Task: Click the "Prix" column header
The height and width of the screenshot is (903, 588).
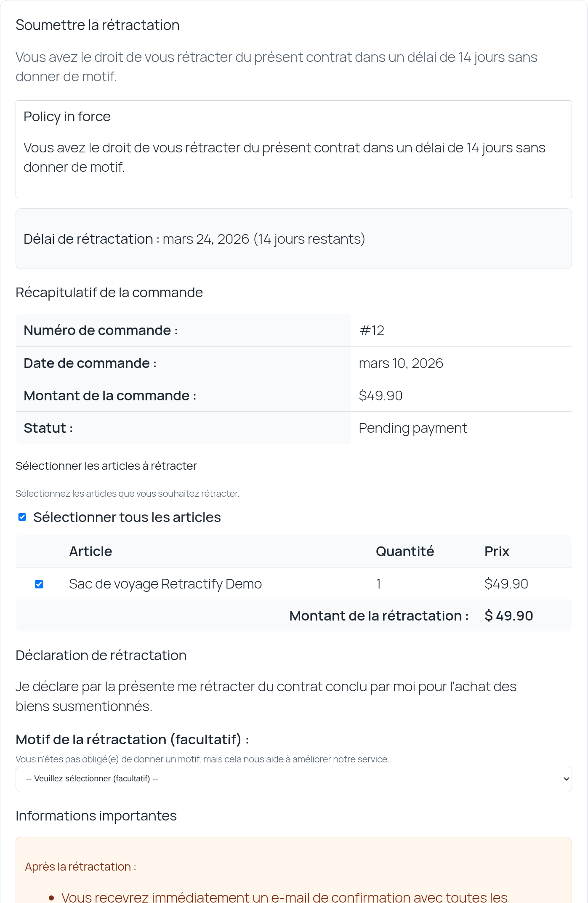Action: click(x=497, y=551)
